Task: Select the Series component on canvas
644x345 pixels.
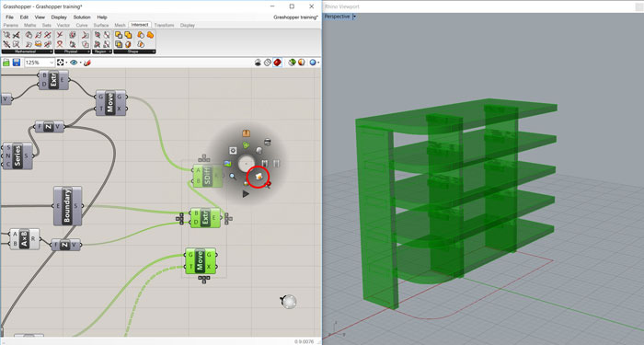Action: (x=17, y=156)
